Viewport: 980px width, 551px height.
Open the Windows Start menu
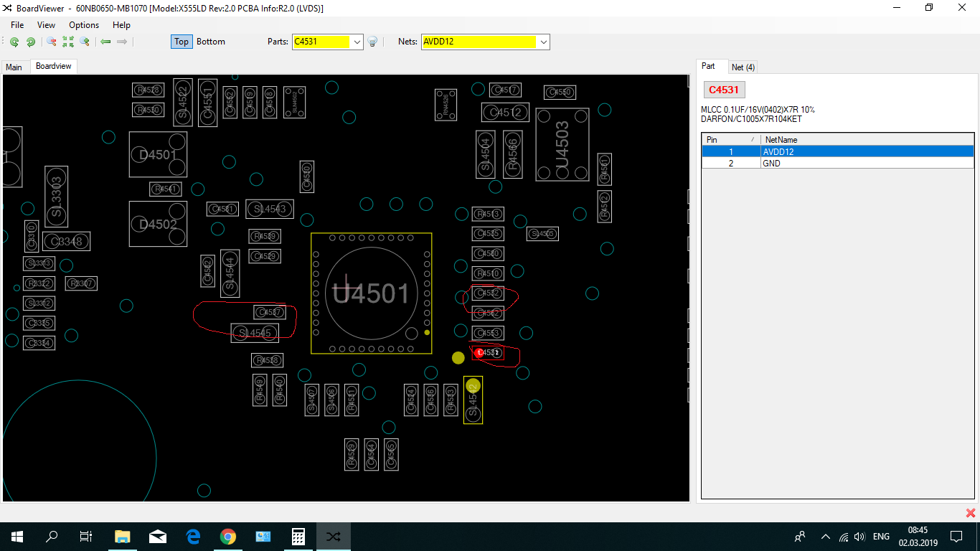click(17, 536)
